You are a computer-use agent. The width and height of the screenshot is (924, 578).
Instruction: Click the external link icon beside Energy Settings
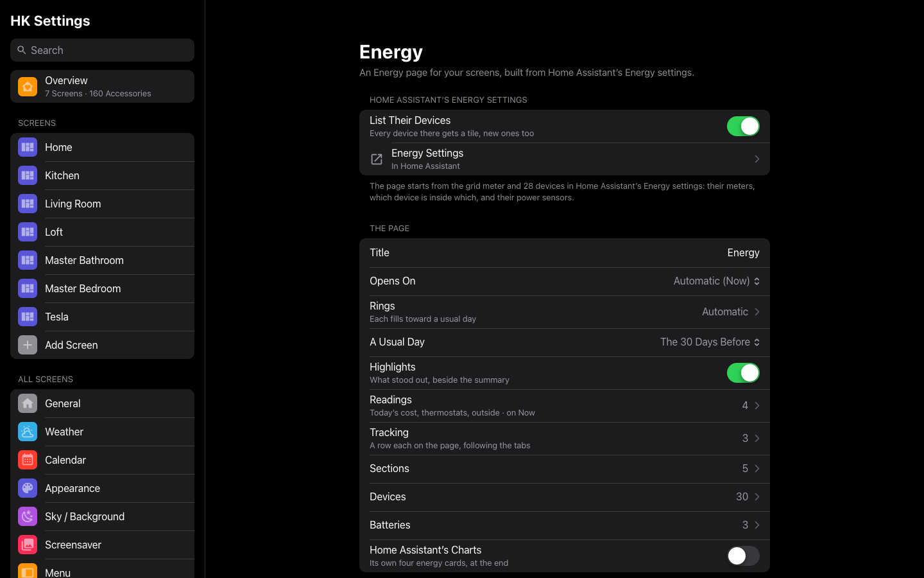click(377, 159)
